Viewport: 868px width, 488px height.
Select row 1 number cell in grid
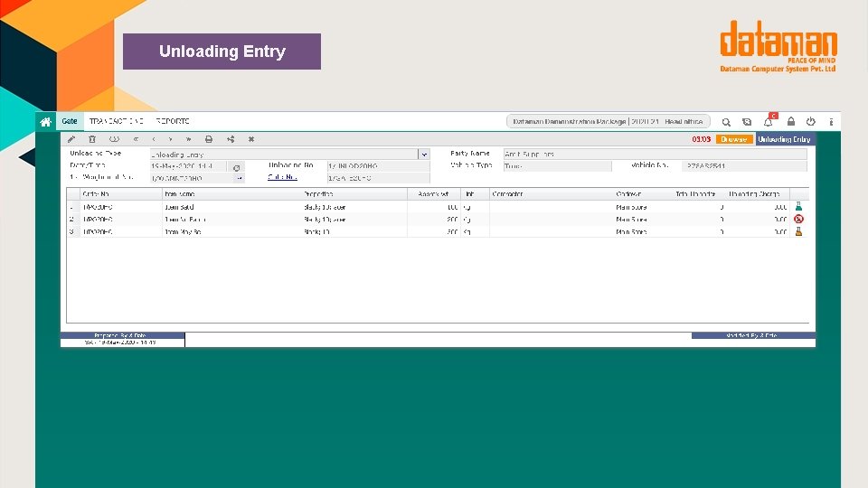[73, 207]
